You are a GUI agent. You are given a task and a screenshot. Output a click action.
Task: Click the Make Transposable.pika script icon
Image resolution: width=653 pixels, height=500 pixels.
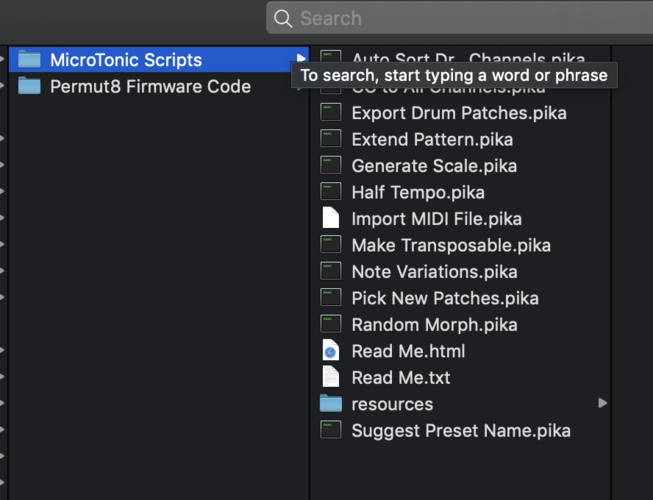(x=331, y=244)
